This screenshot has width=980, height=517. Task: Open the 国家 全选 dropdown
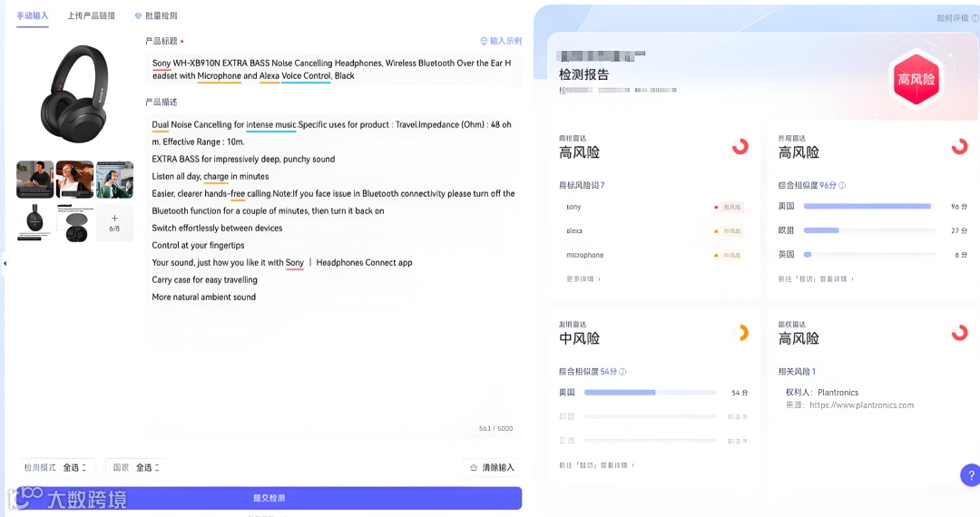(x=136, y=468)
